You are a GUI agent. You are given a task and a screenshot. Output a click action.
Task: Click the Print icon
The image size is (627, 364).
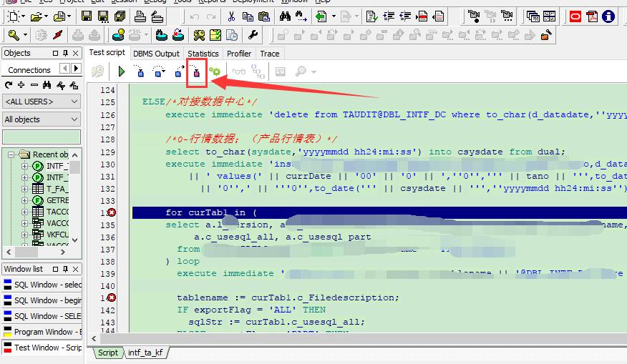pyautogui.click(x=140, y=16)
